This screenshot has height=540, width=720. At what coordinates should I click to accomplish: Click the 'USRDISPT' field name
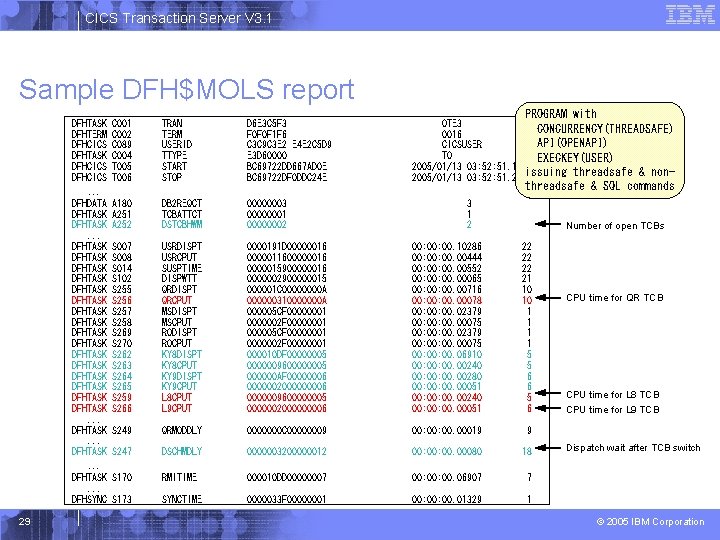182,246
